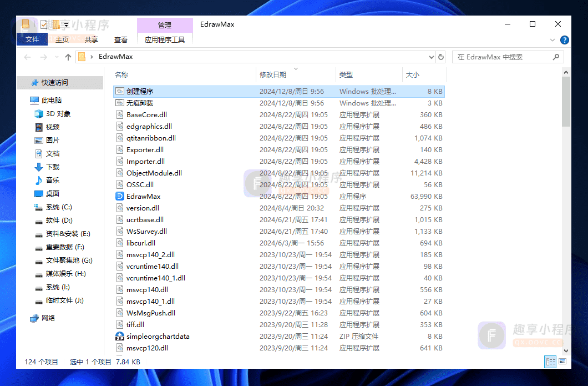Open drive 系统 (I:)
Viewport: 588px width, 386px height.
[52, 287]
